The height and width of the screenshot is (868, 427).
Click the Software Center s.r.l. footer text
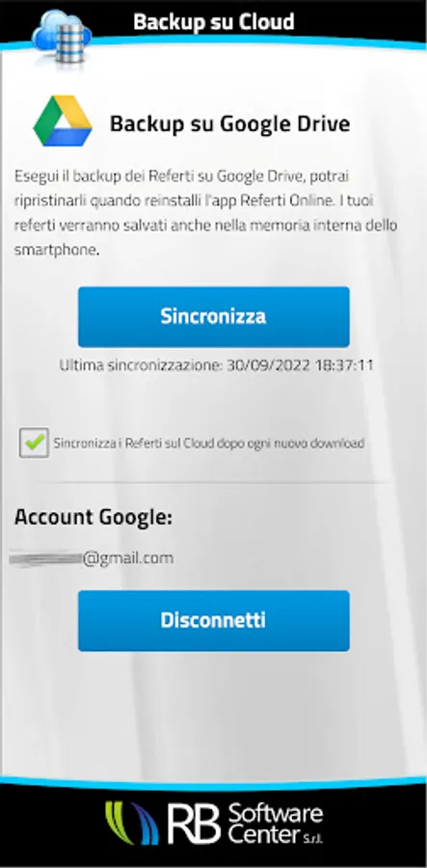[x=275, y=825]
